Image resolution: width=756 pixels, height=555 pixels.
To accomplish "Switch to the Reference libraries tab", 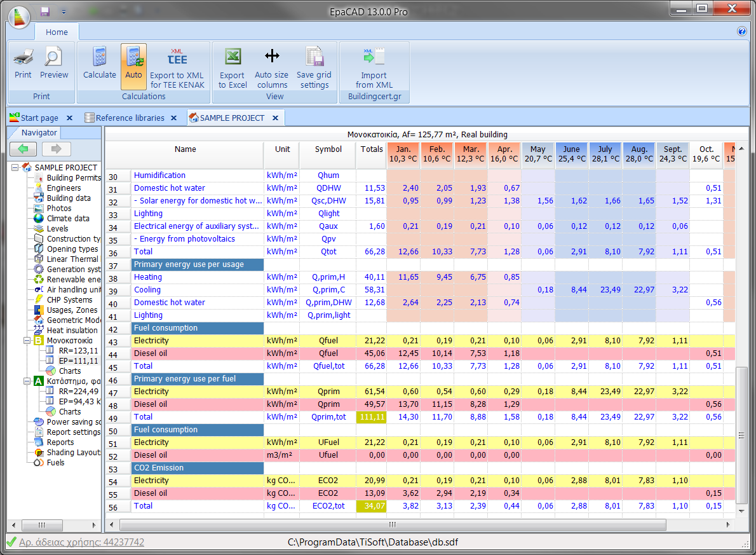I will pos(130,118).
